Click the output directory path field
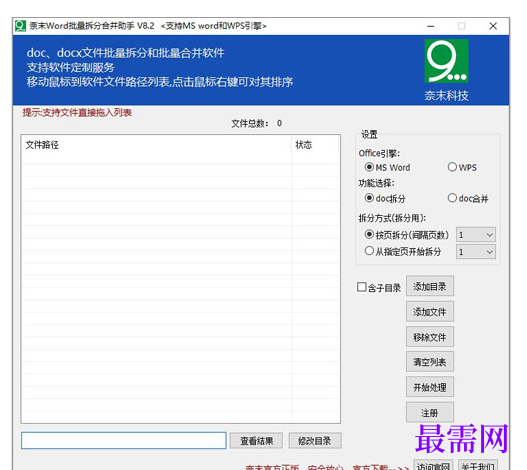527x470 pixels. tap(124, 441)
